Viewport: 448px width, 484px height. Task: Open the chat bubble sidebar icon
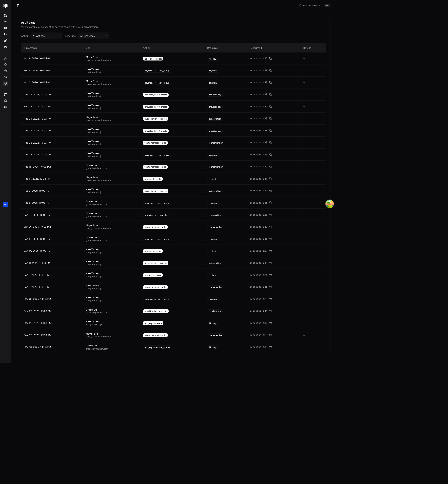6,95
